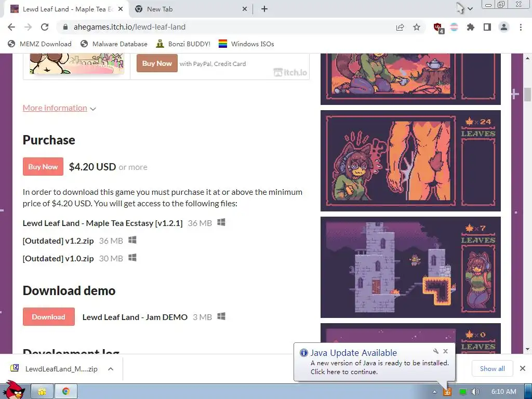This screenshot has height=399, width=532.
Task: Click the brown Buy Now button in the widget
Action: 157,63
